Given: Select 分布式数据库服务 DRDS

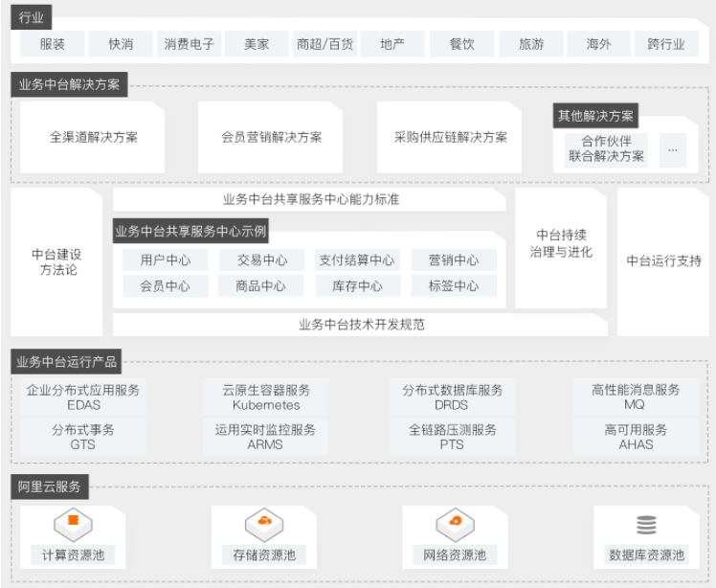Looking at the screenshot, I should pos(452,397).
